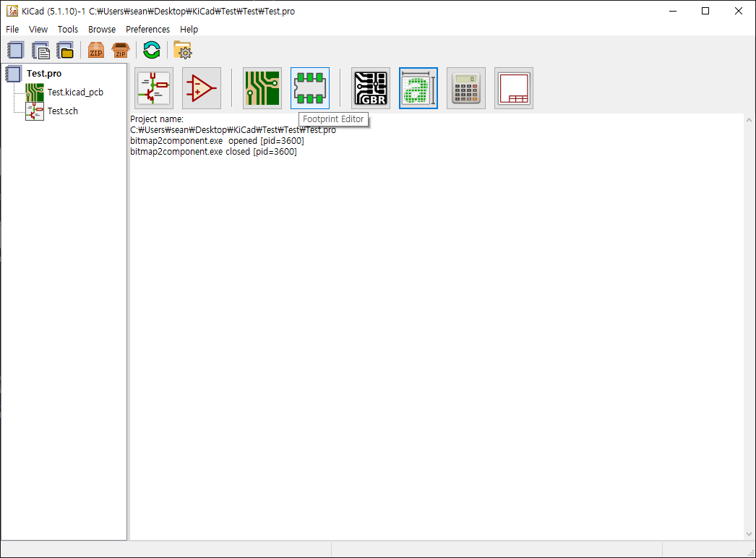Click the Test.sch schematic icon

pos(35,111)
